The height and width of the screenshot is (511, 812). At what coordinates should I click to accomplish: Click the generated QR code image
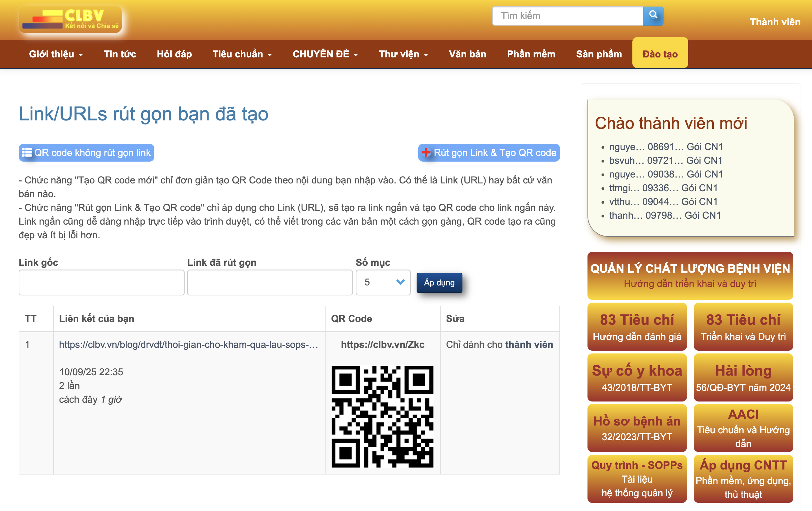pyautogui.click(x=382, y=416)
